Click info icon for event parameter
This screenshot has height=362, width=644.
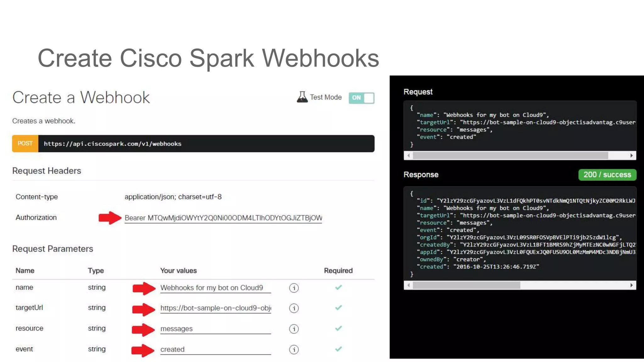coord(294,349)
